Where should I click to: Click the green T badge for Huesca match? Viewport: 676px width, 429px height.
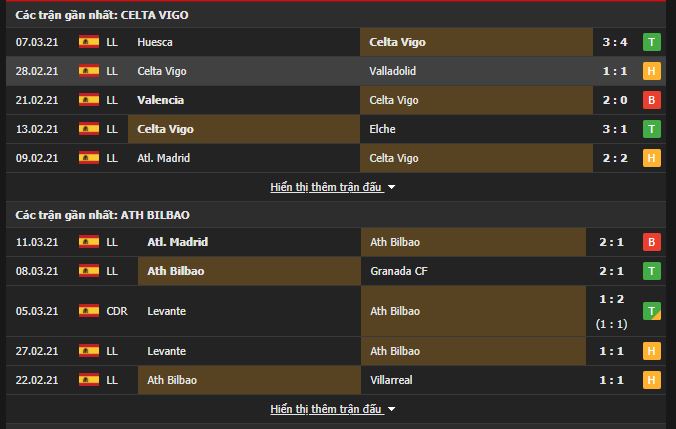click(651, 42)
